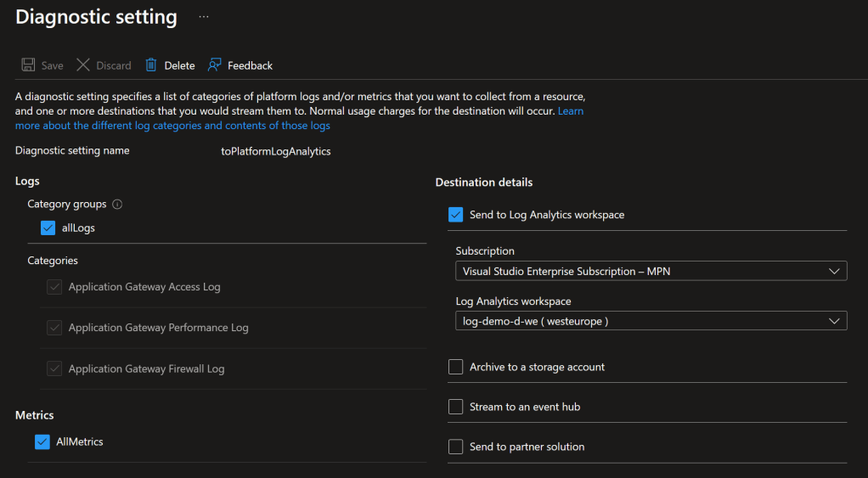Open the Subscription dropdown
This screenshot has height=478, width=868.
pos(651,271)
